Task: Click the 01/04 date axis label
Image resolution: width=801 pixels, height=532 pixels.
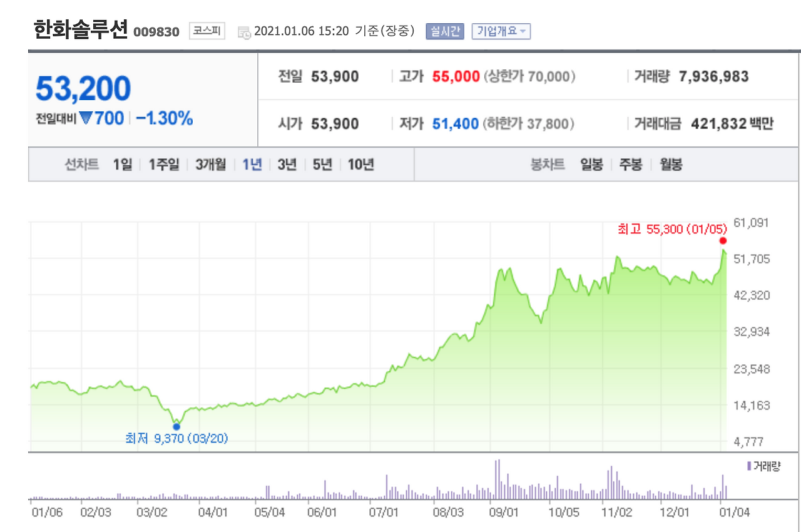Action: (x=734, y=512)
